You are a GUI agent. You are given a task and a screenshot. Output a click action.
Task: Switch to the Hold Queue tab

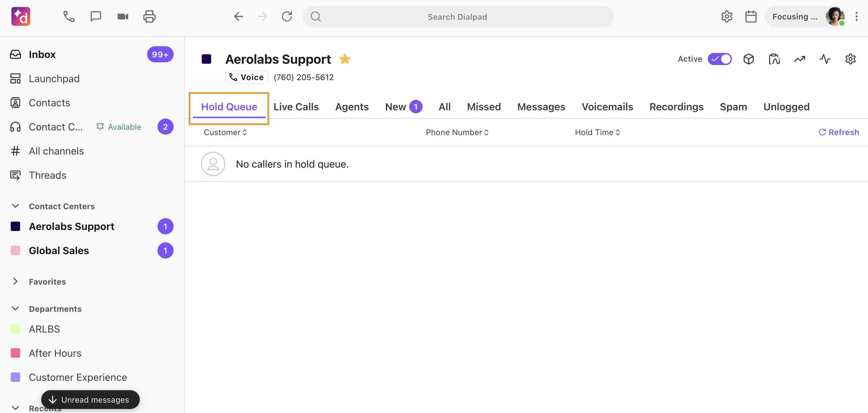[229, 107]
